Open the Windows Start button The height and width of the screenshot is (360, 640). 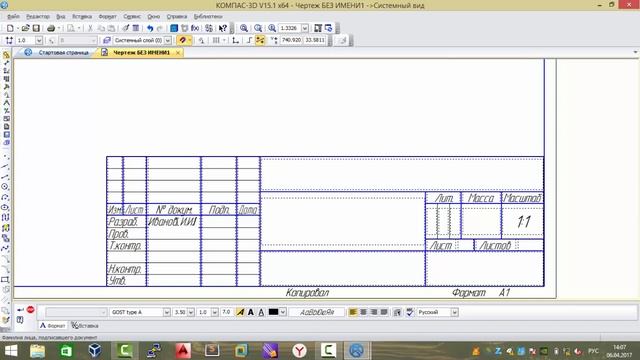pyautogui.click(x=11, y=351)
